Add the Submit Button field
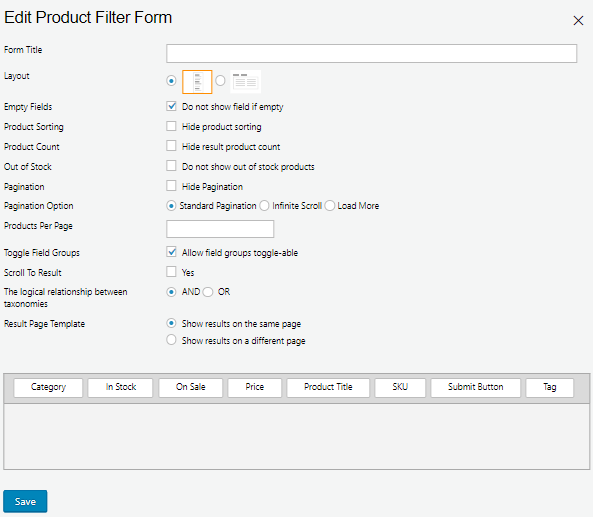The width and height of the screenshot is (593, 517). coord(475,388)
